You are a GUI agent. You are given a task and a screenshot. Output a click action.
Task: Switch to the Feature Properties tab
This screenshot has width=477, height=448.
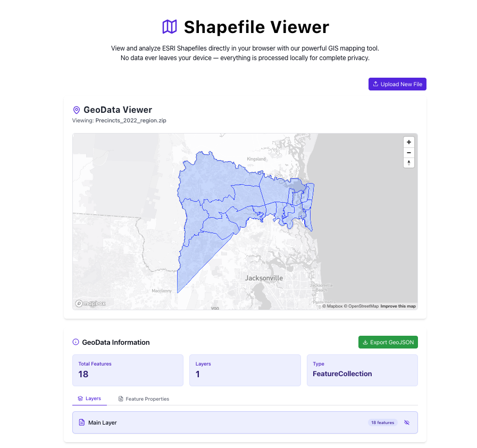coord(144,399)
